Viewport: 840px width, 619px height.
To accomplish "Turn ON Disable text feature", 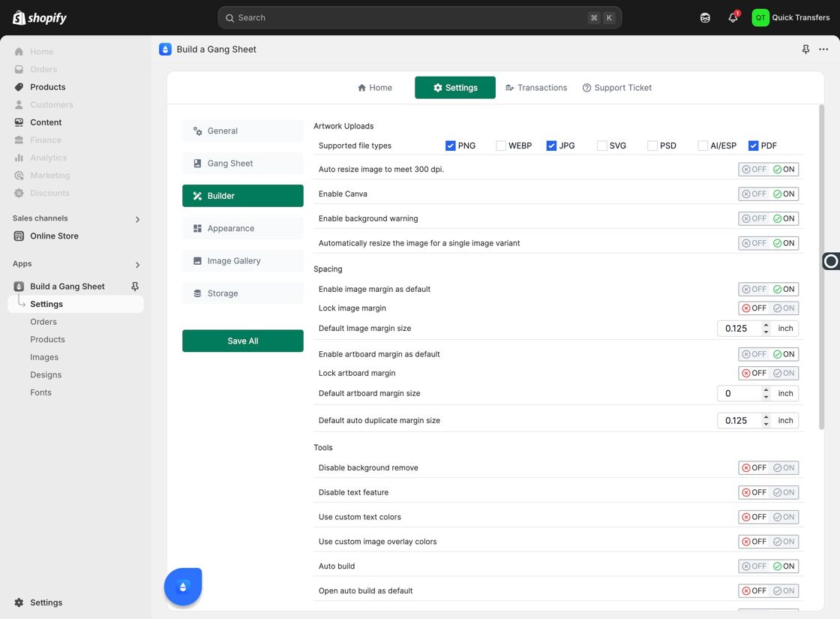I will click(784, 492).
